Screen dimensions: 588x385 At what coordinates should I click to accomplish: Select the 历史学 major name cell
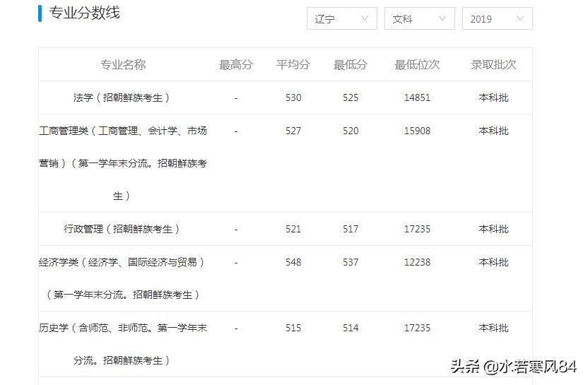[123, 344]
